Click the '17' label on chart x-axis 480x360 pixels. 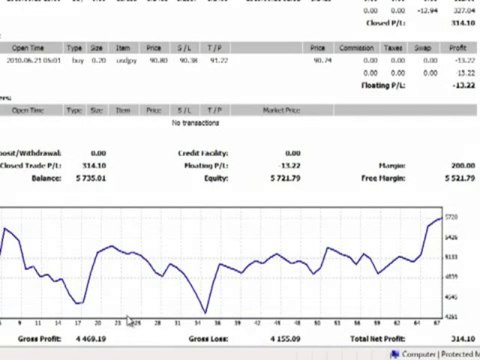(x=78, y=323)
